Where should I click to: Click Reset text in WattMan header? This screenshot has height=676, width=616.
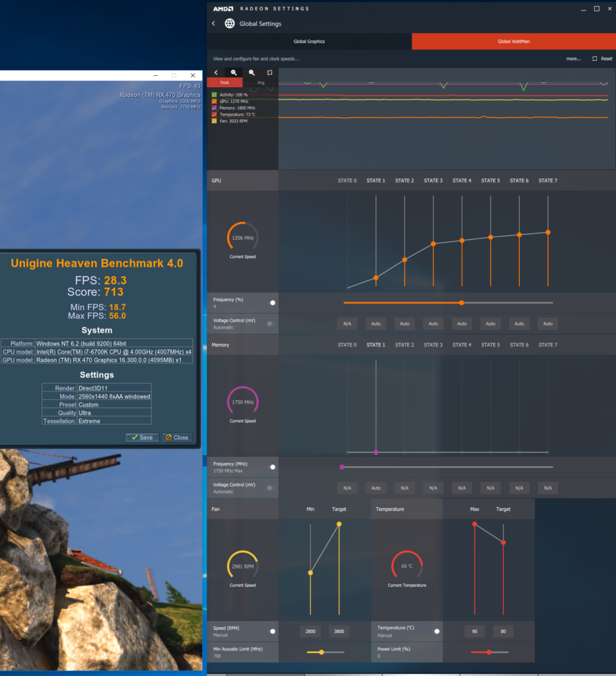607,59
